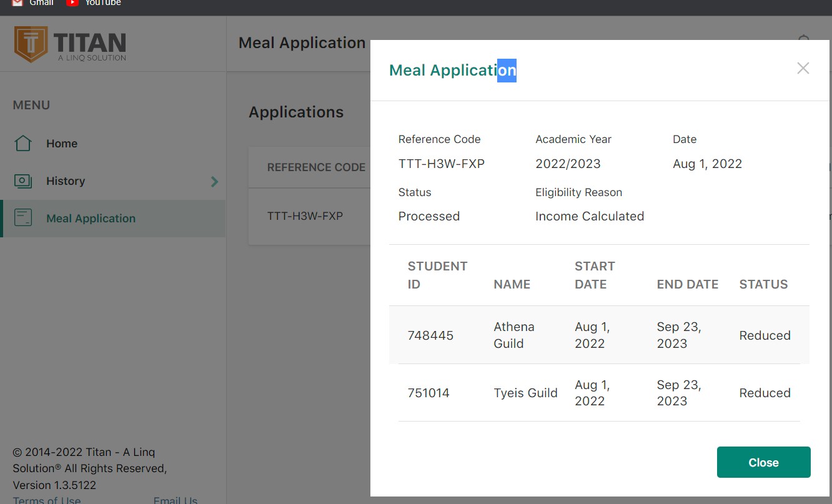This screenshot has width=832, height=504.
Task: Click the YouTube bookmark icon
Action: [x=72, y=2]
